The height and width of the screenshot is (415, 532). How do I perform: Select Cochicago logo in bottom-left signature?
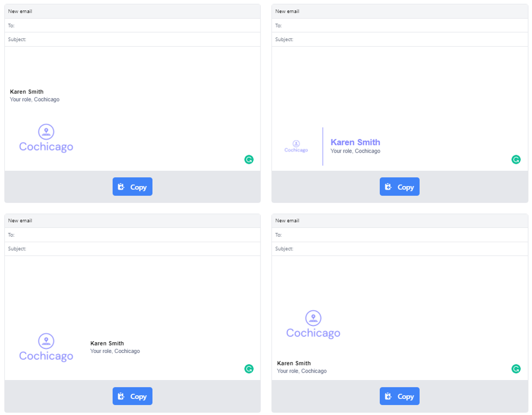point(46,348)
